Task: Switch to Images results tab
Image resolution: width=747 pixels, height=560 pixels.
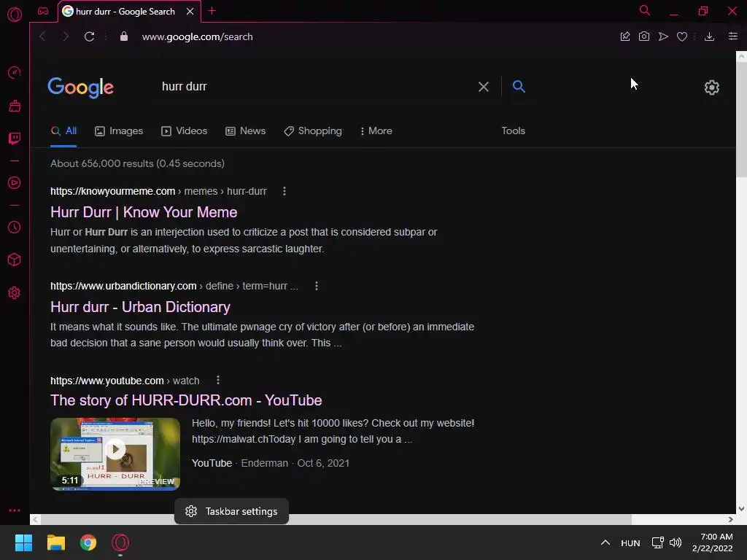Action: click(119, 131)
